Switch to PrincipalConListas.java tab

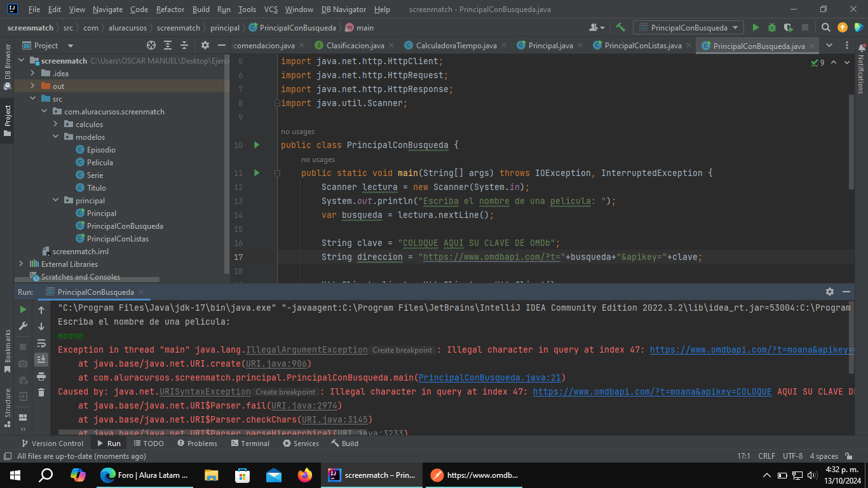pos(642,45)
